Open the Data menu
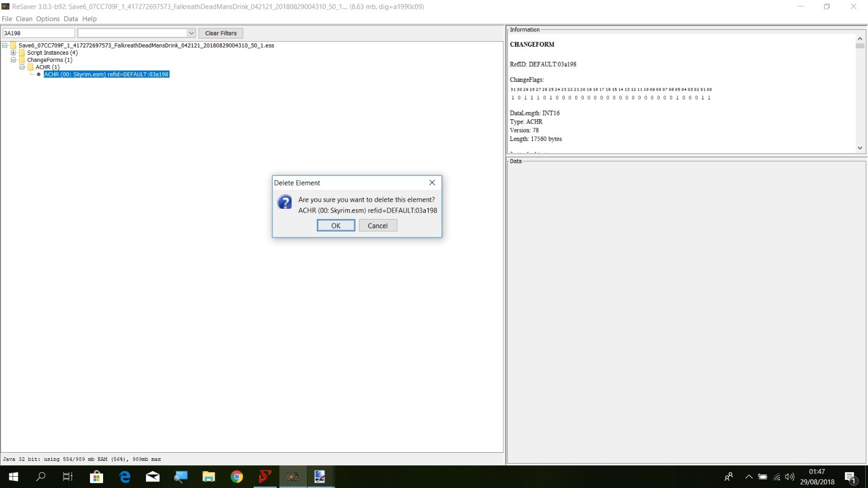 tap(71, 19)
